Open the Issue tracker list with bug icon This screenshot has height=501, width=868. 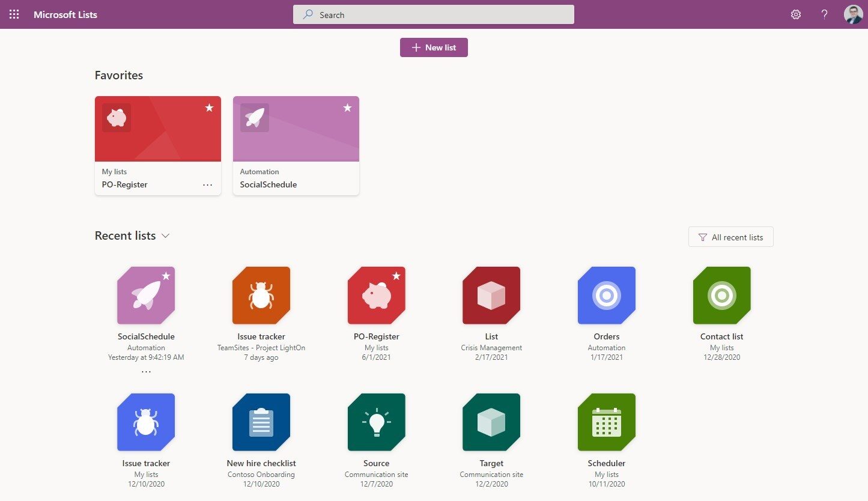261,295
